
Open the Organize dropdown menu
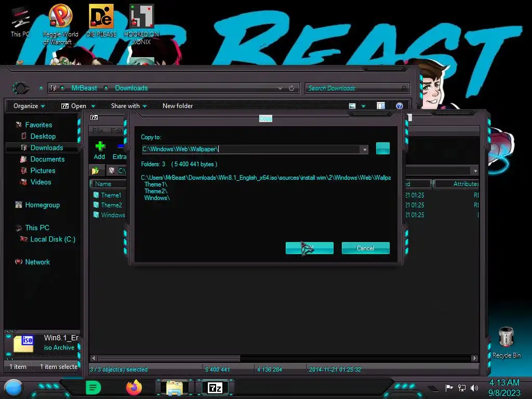click(29, 106)
